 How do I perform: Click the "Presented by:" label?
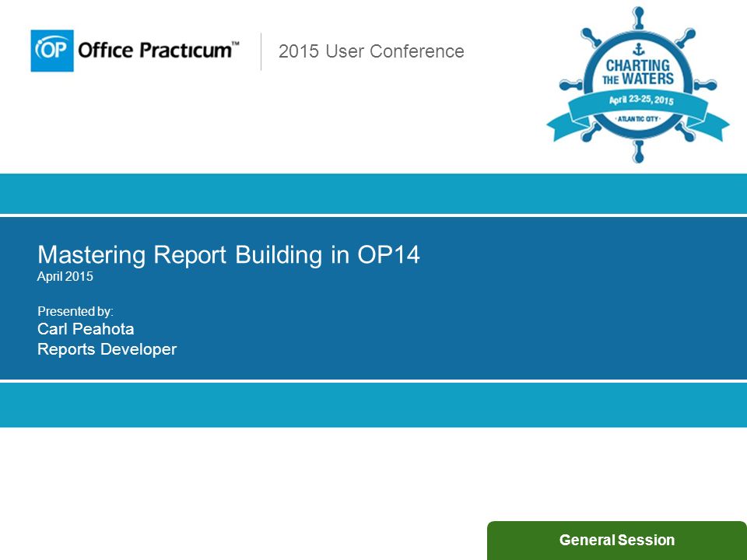click(x=75, y=311)
